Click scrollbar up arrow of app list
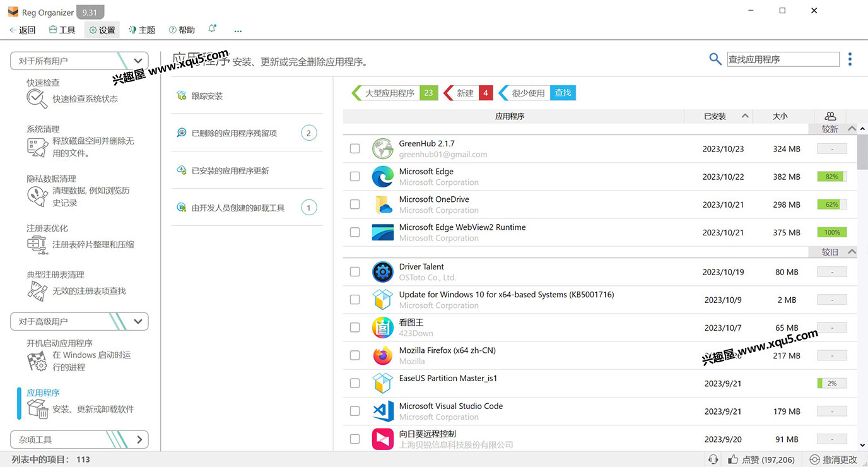868x467 pixels. tap(862, 129)
